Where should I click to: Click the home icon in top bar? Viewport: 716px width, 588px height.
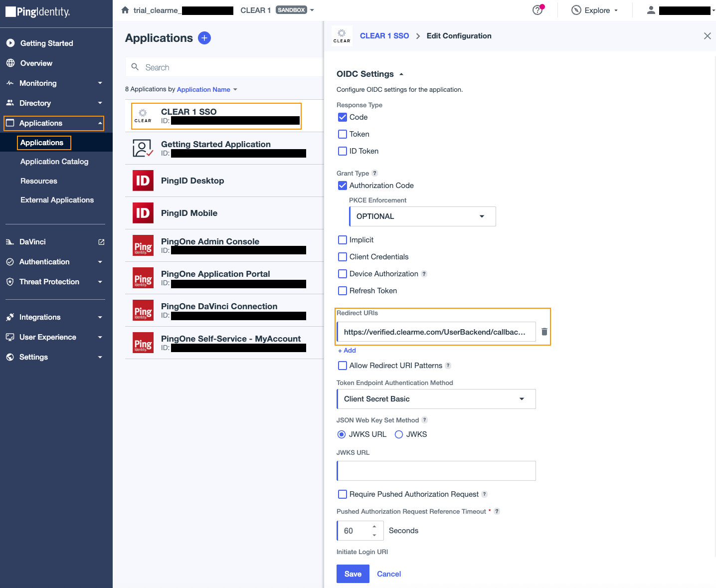pyautogui.click(x=125, y=10)
